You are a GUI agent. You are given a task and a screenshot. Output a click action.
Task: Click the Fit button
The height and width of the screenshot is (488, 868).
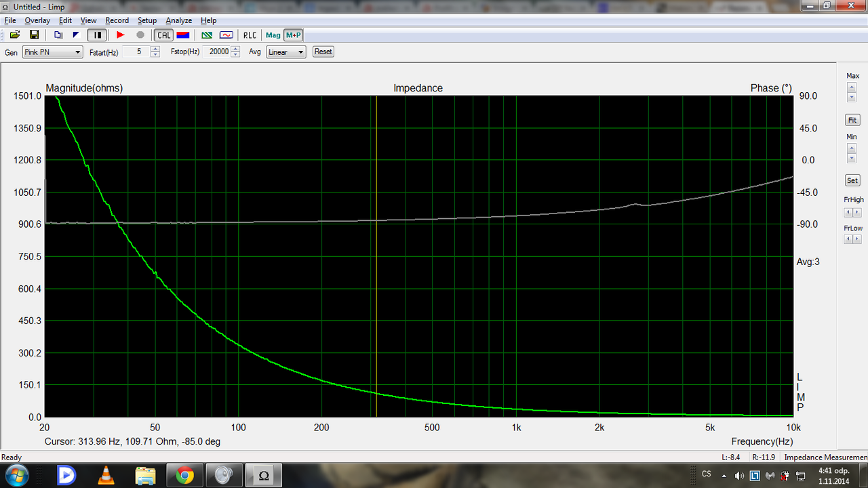852,120
